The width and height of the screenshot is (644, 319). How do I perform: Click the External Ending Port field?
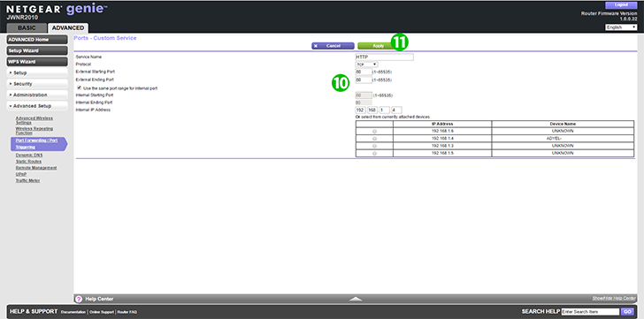pyautogui.click(x=364, y=80)
